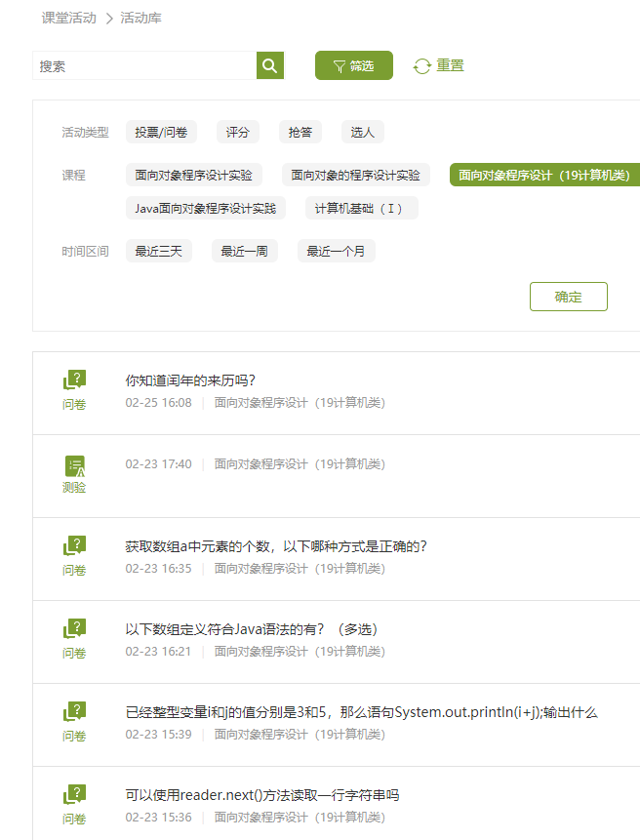Click the search magnifier icon button

pos(270,66)
